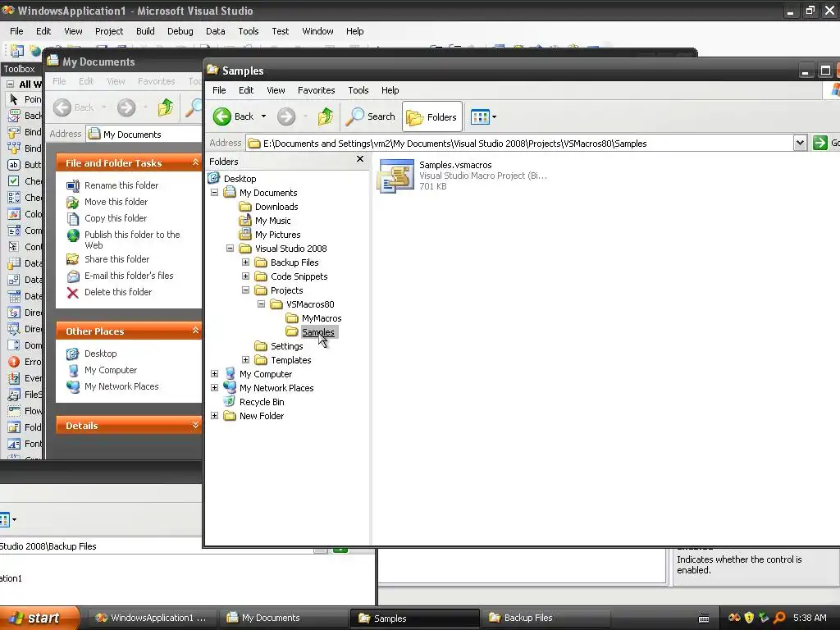Open Favorites menu in Samples window

click(x=316, y=90)
